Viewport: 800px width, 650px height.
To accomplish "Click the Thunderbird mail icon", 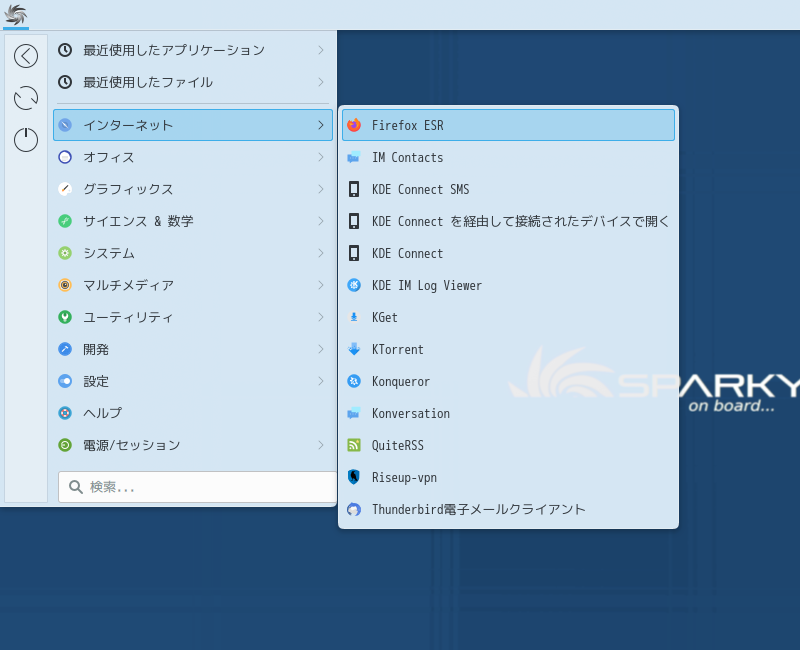I will tap(354, 509).
